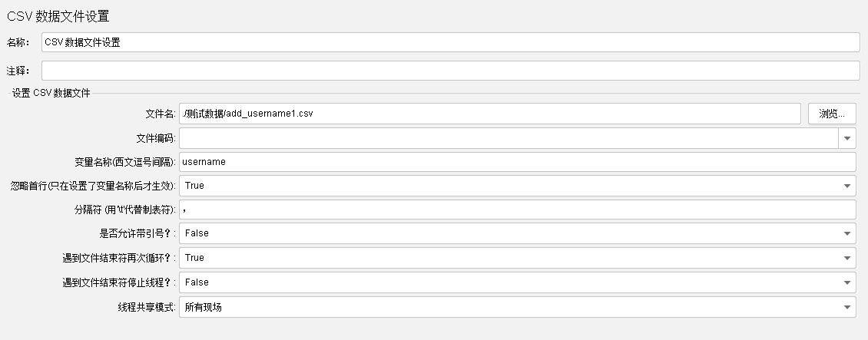868x340 pixels.
Task: Click the 名称 label text
Action: click(18, 42)
